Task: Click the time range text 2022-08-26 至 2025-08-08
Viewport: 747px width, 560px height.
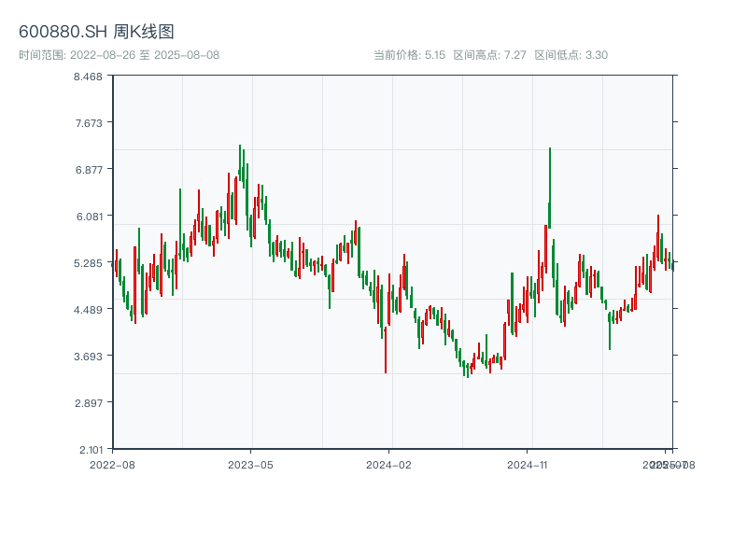Action: tap(145, 55)
